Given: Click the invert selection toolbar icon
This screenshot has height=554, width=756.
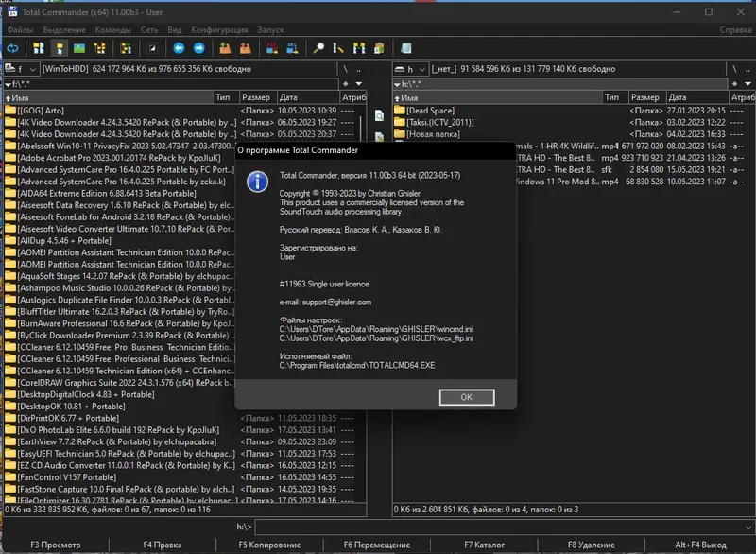Looking at the screenshot, I should point(152,48).
